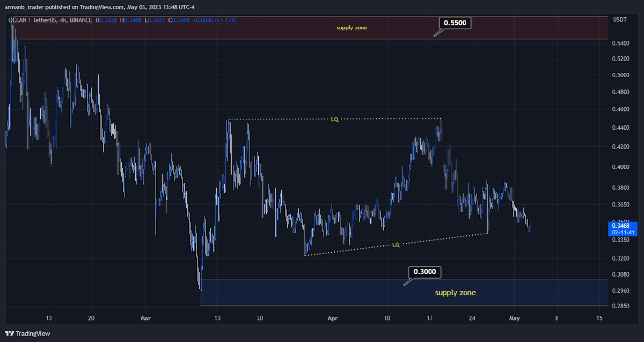644x342 pixels.
Task: Click the TradingView logo icon
Action: [x=10, y=333]
